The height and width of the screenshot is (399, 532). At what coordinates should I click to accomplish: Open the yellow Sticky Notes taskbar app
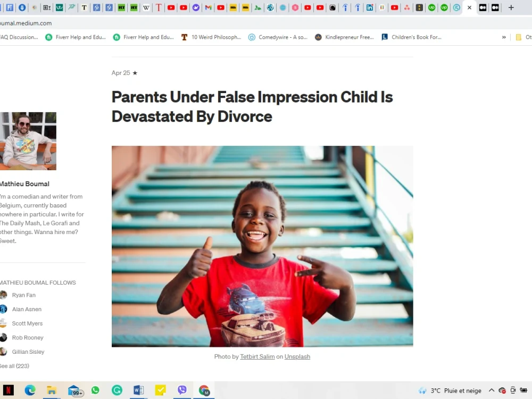161,390
